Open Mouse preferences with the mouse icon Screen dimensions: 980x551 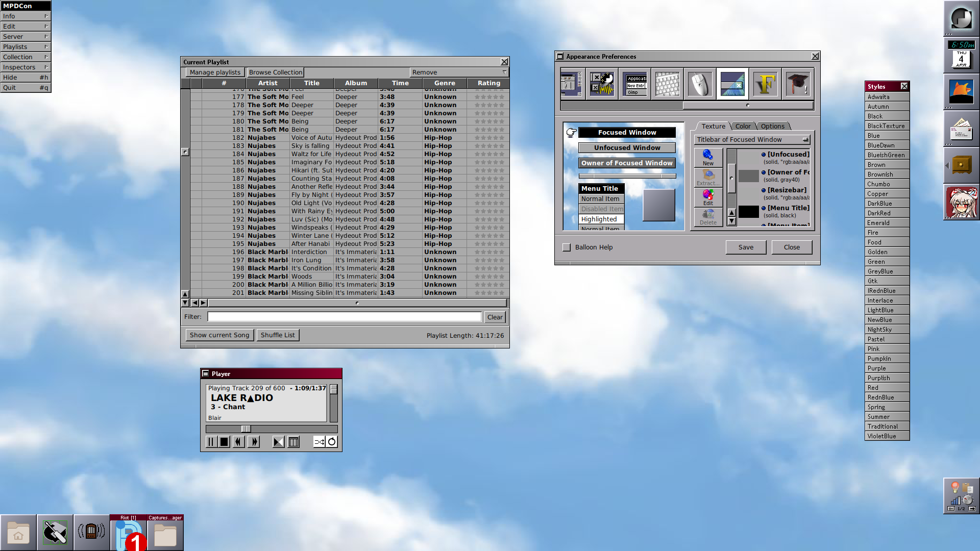(x=699, y=84)
